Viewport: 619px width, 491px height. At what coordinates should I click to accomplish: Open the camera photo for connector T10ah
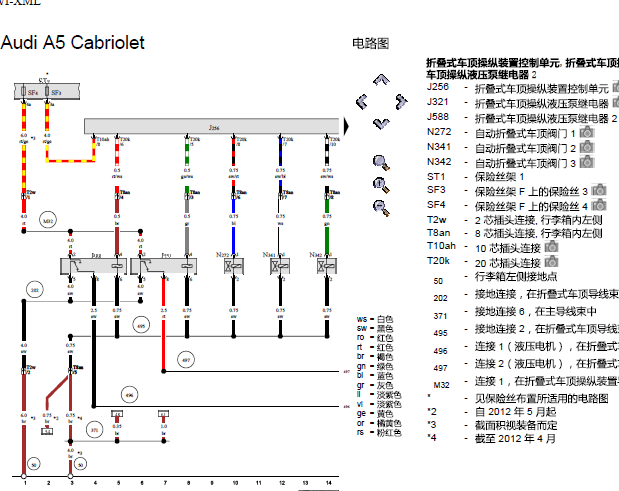pos(551,247)
